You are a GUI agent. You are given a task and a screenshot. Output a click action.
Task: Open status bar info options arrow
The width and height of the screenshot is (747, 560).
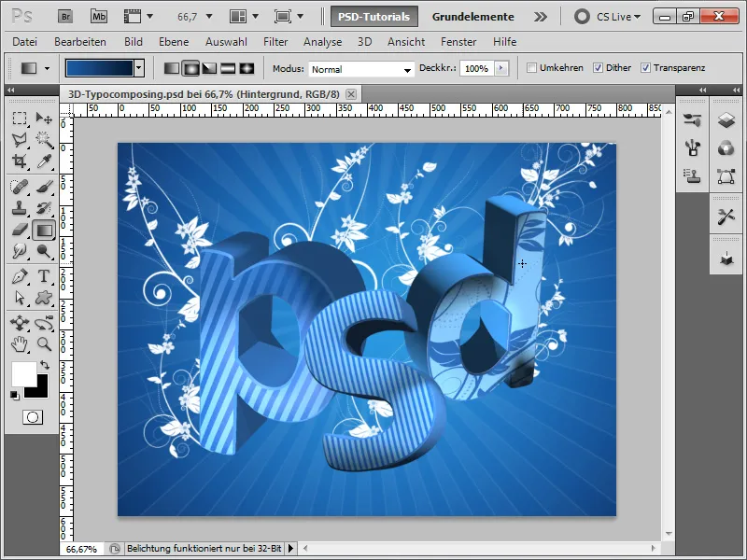coord(290,549)
